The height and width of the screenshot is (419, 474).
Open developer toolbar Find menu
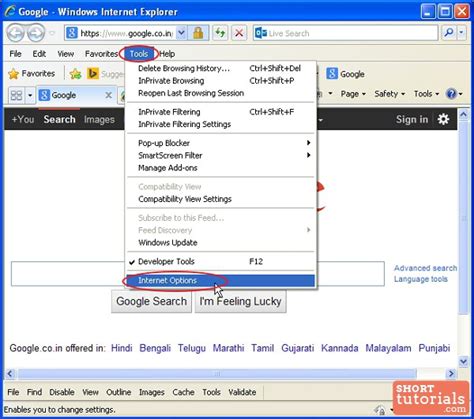[x=34, y=392]
